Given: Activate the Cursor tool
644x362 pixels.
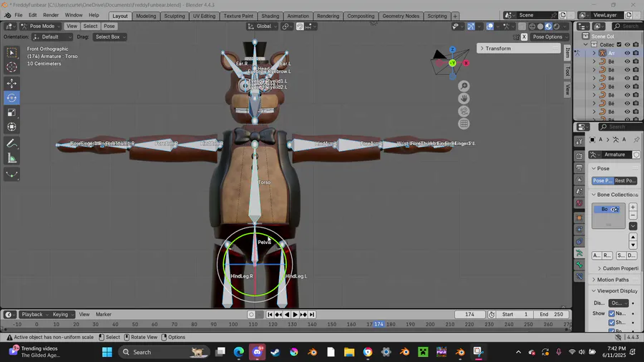Looking at the screenshot, I should 11,67.
